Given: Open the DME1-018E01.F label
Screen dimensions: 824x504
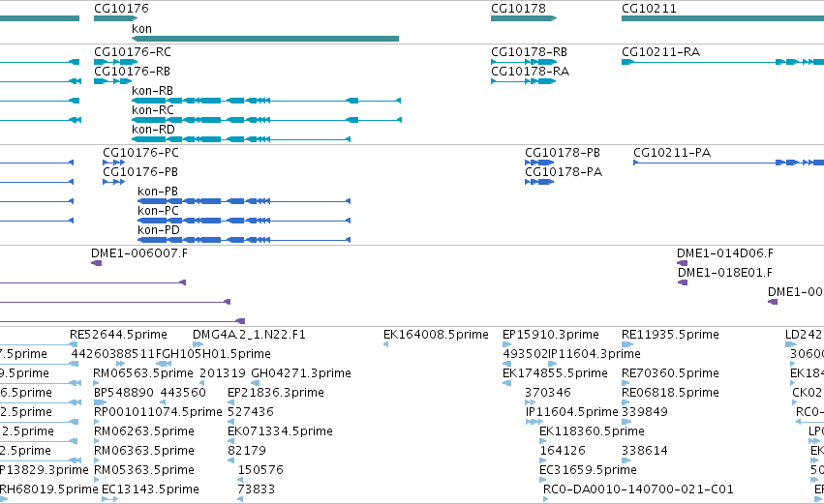Looking at the screenshot, I should tap(725, 273).
